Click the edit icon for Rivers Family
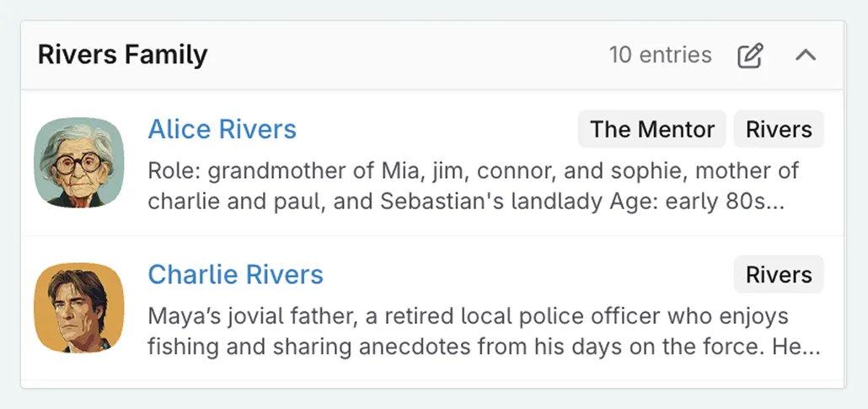Viewport: 868px width, 409px height. pyautogui.click(x=750, y=56)
